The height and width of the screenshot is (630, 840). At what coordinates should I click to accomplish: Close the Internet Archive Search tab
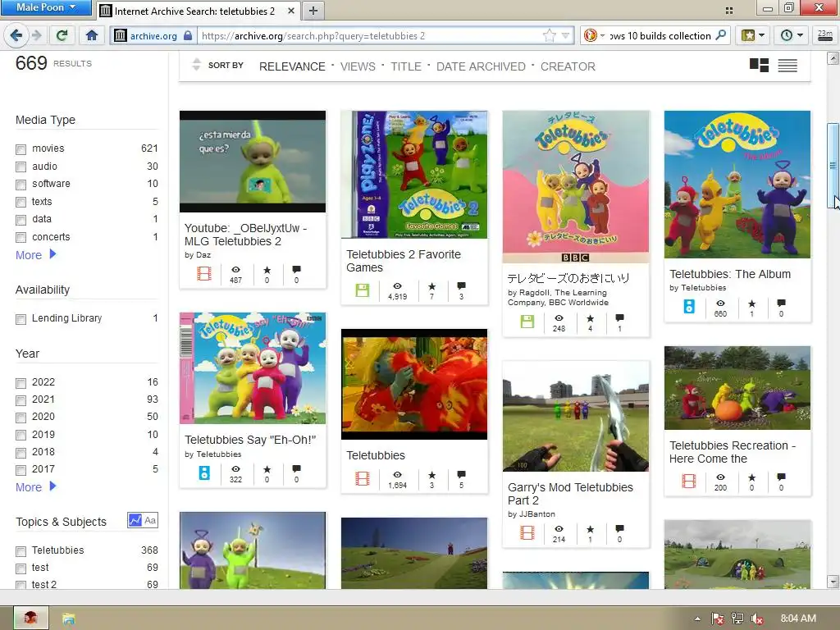(x=291, y=10)
